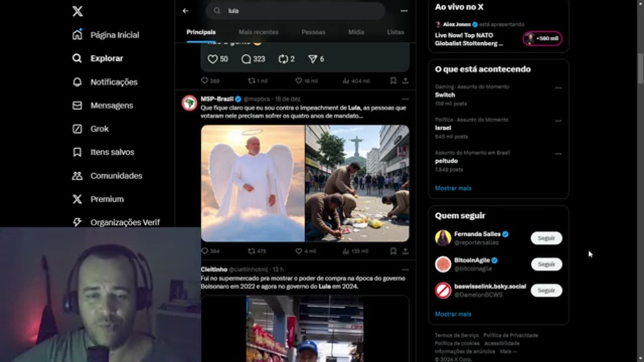The width and height of the screenshot is (644, 362).
Task: Repost the embedded post with 2 reposts
Action: pos(286,59)
